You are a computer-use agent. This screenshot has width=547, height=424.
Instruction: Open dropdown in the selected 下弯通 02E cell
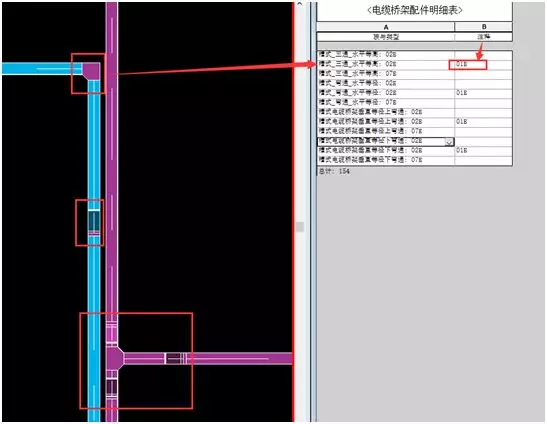(449, 142)
